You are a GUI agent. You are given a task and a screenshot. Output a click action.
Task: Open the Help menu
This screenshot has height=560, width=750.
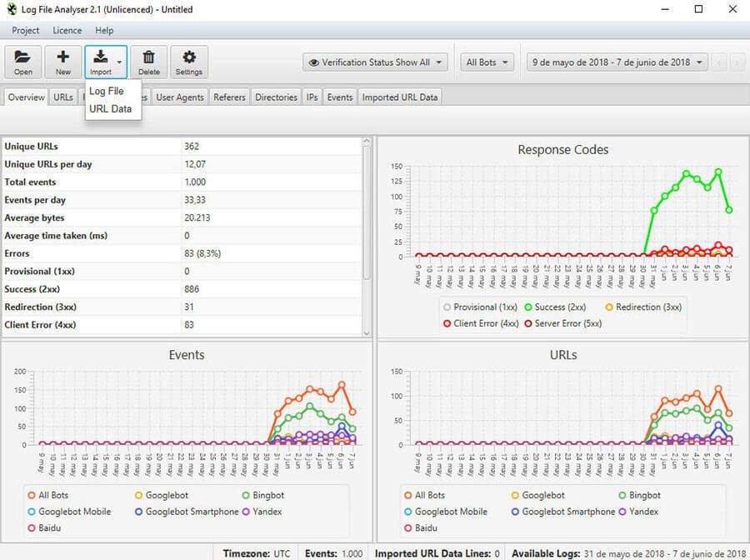104,30
